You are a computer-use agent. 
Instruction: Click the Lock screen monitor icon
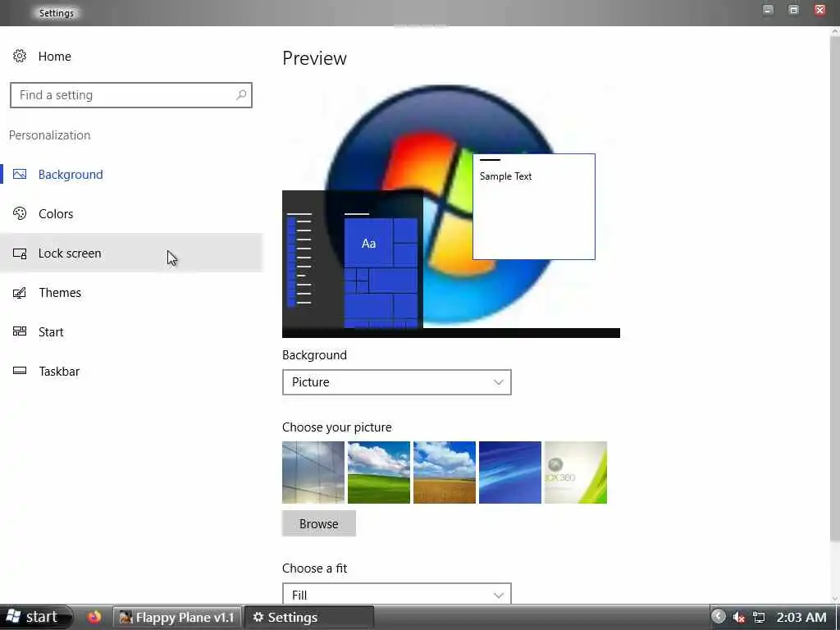click(20, 253)
